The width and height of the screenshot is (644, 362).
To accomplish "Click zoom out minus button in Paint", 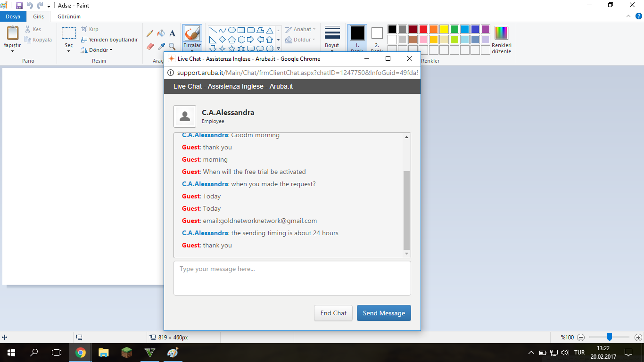I will pos(581,337).
